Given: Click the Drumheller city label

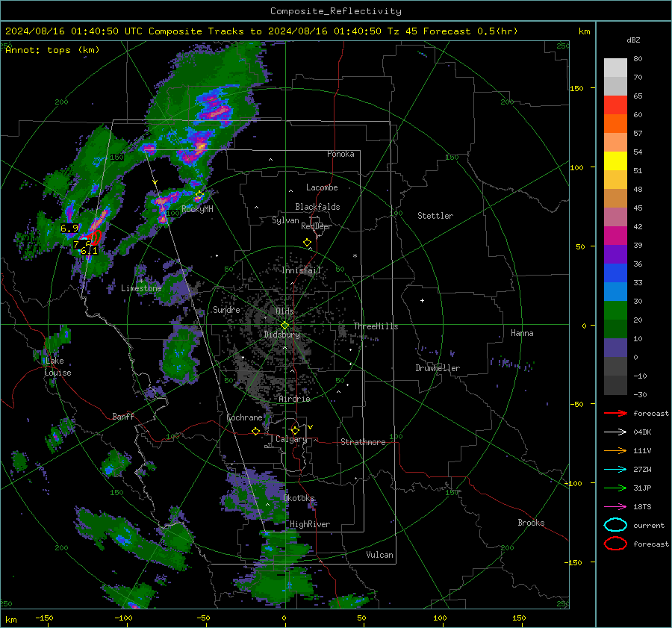Looking at the screenshot, I should point(438,368).
